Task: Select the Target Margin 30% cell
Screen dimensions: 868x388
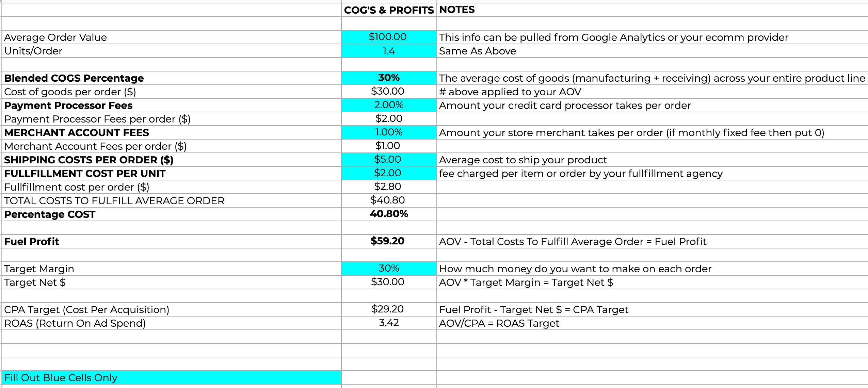Action: click(x=388, y=269)
